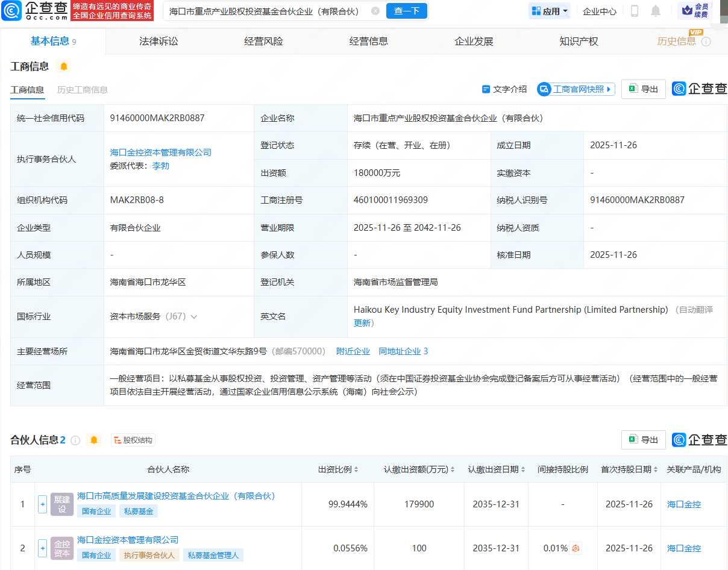
Task: Click indirect shareholding icon beside 0.01%
Action: (x=576, y=548)
